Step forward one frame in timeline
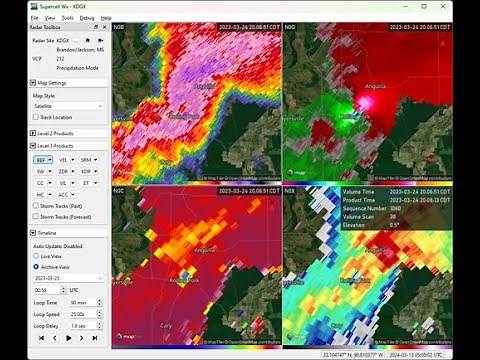Screen dimensions: 480x360 pyautogui.click(x=82, y=338)
